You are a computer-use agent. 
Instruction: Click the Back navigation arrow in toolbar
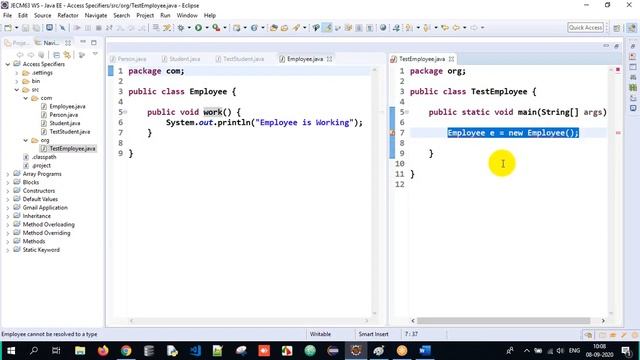pos(456,28)
